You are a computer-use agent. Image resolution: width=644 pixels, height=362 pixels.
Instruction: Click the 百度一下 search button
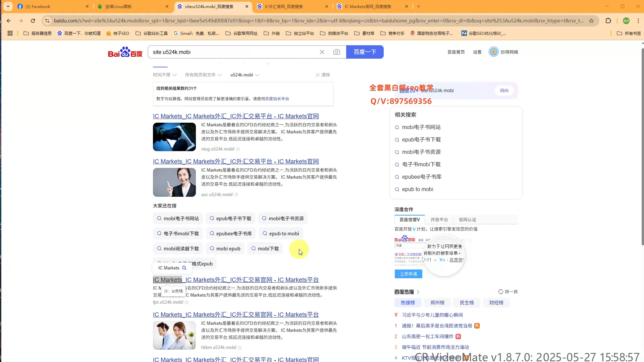pyautogui.click(x=365, y=52)
